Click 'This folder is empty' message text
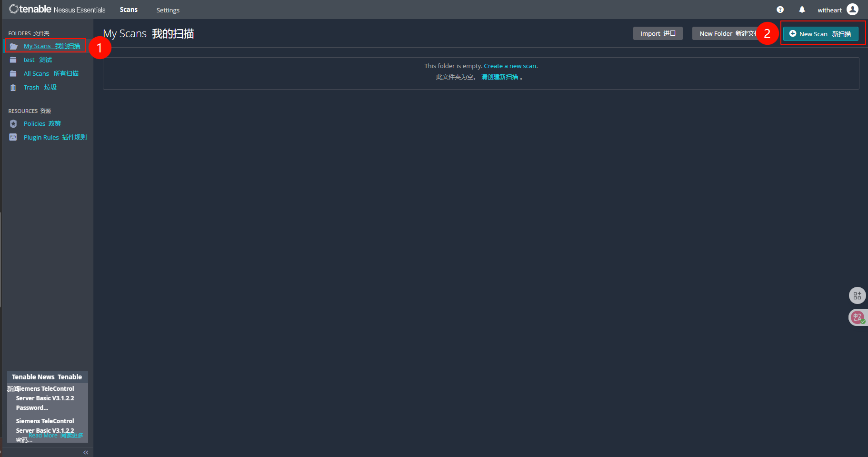This screenshot has height=457, width=868. click(x=453, y=66)
